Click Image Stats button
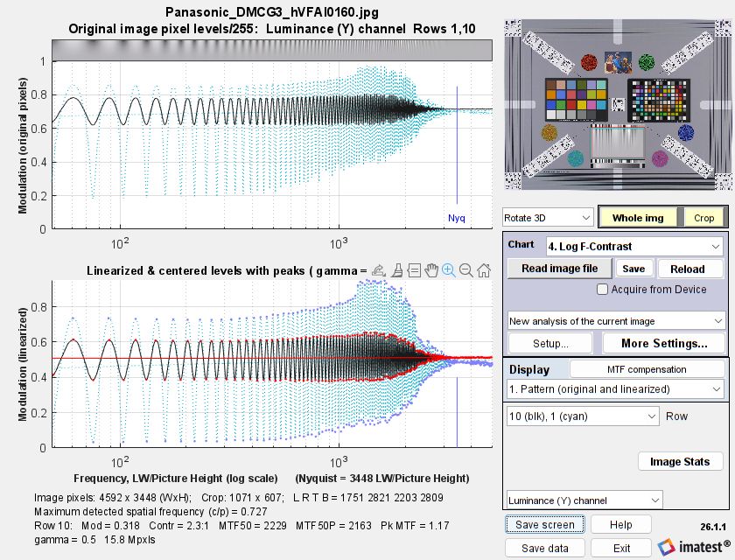 coord(680,462)
